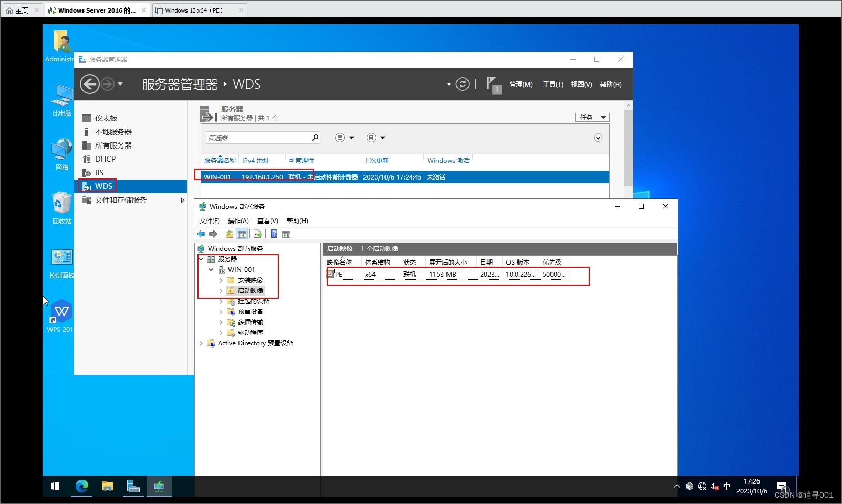Open 帮助(H) menu in WDS console
Screen dimensions: 842x504
[x=297, y=221]
